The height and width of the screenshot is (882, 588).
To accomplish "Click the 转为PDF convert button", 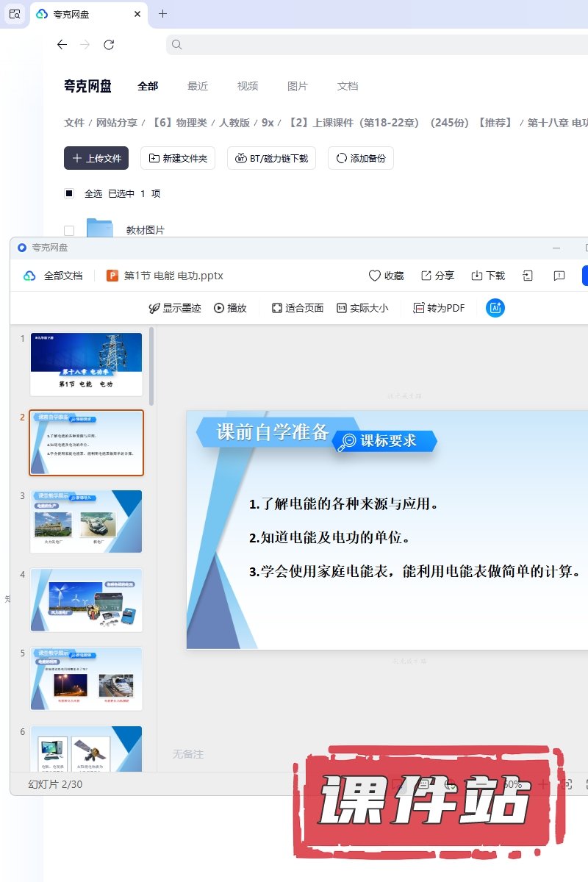I will (439, 308).
